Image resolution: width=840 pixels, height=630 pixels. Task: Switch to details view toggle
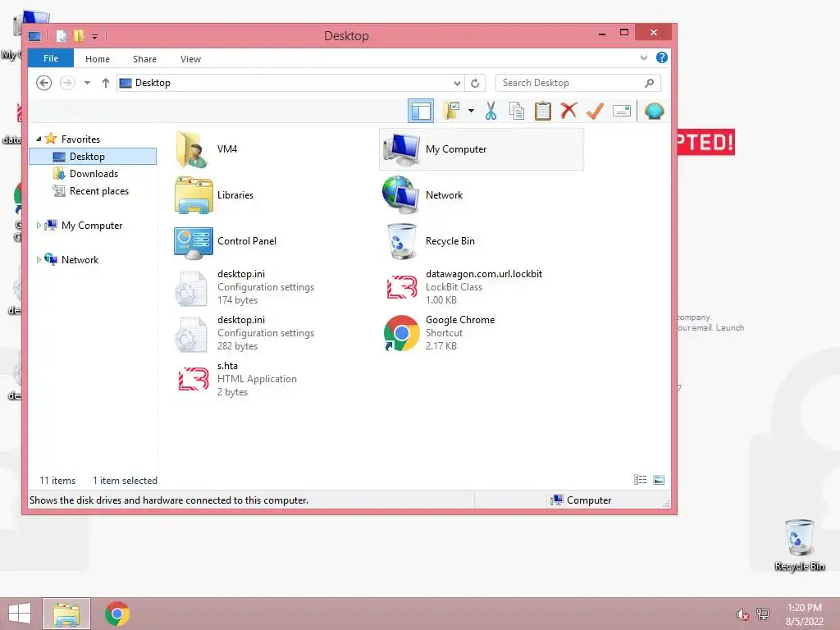tap(640, 480)
